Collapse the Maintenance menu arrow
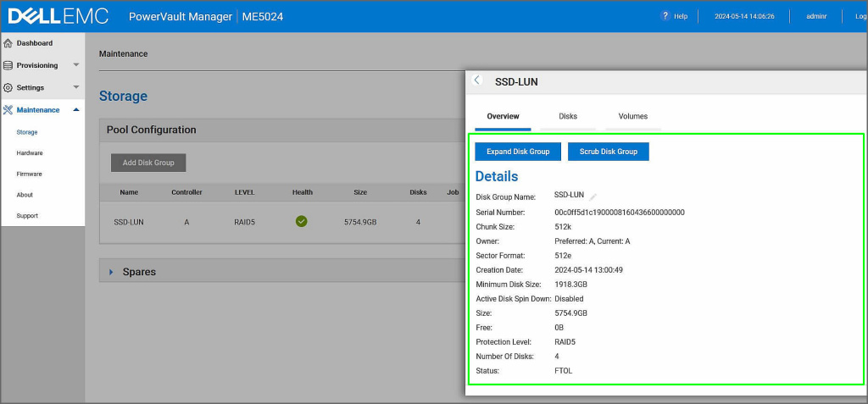The height and width of the screenshot is (404, 868). pyautogui.click(x=75, y=110)
